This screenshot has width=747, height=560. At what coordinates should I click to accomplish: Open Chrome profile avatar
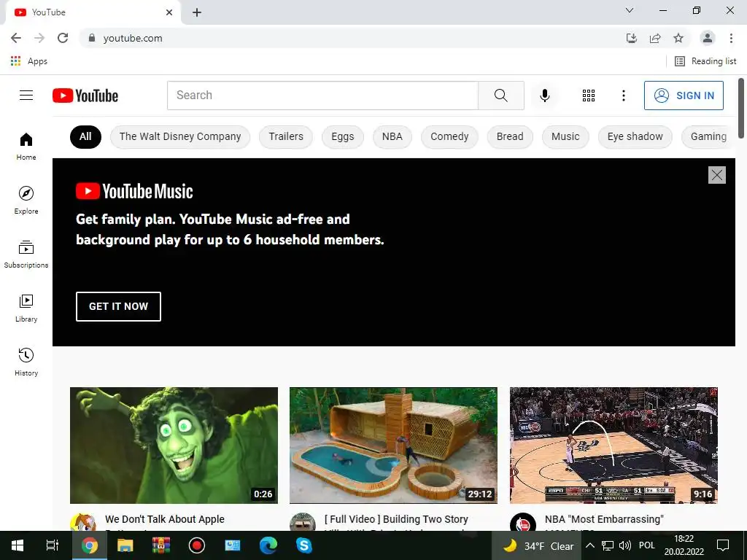click(x=708, y=38)
